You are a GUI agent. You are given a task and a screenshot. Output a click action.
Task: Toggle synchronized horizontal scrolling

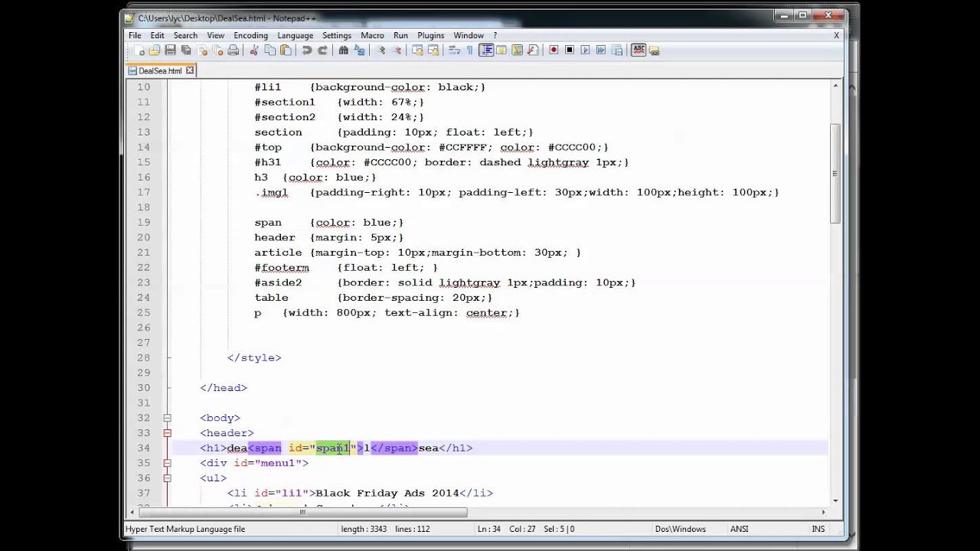click(x=433, y=51)
